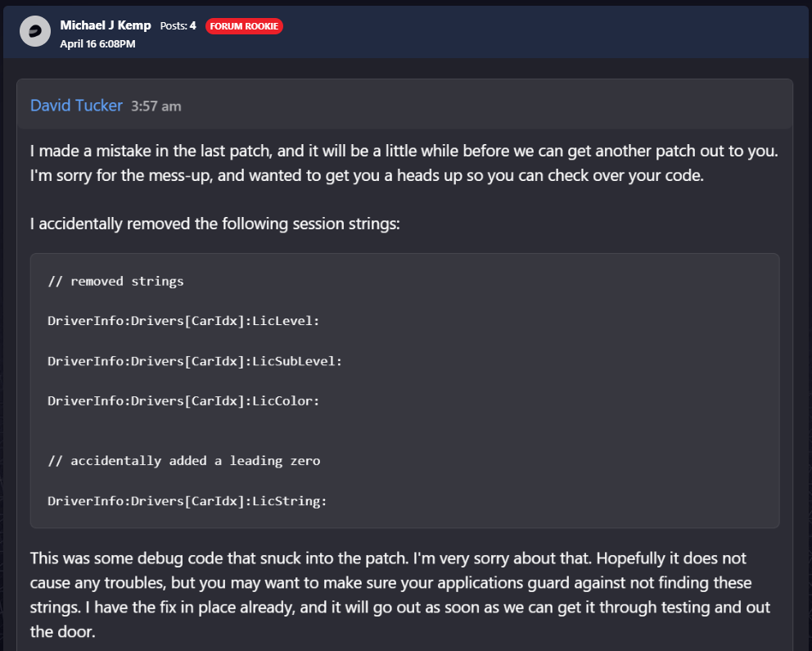Open the April 16 6:08PM post permalink
Viewport: 812px width, 651px height.
pyautogui.click(x=97, y=44)
